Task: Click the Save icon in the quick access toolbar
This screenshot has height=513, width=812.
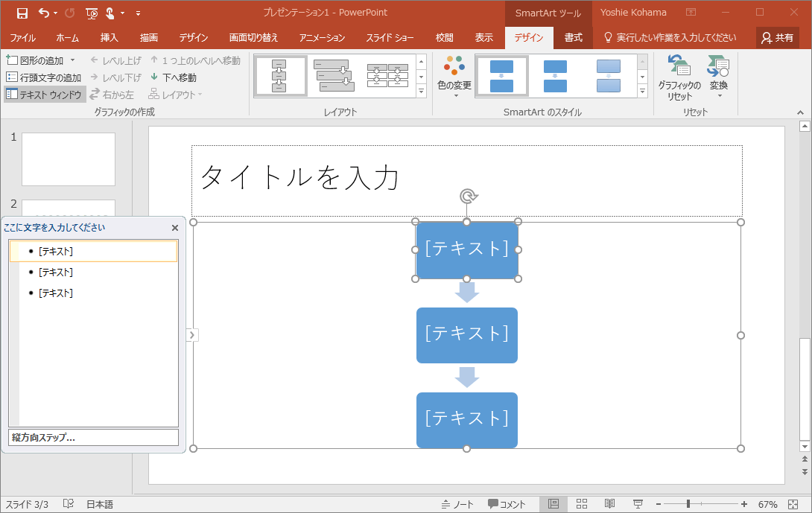Action: 22,13
